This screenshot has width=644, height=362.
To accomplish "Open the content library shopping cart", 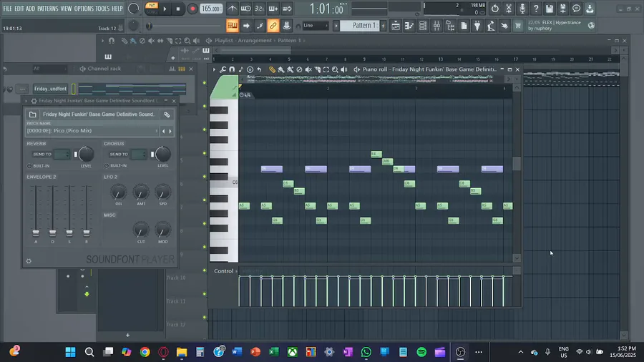I will [x=517, y=26].
